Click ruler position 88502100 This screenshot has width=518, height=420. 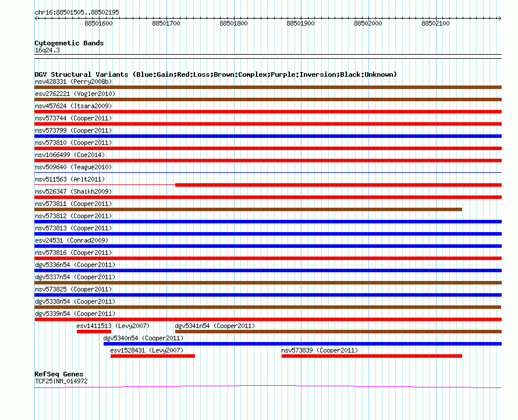(x=435, y=23)
